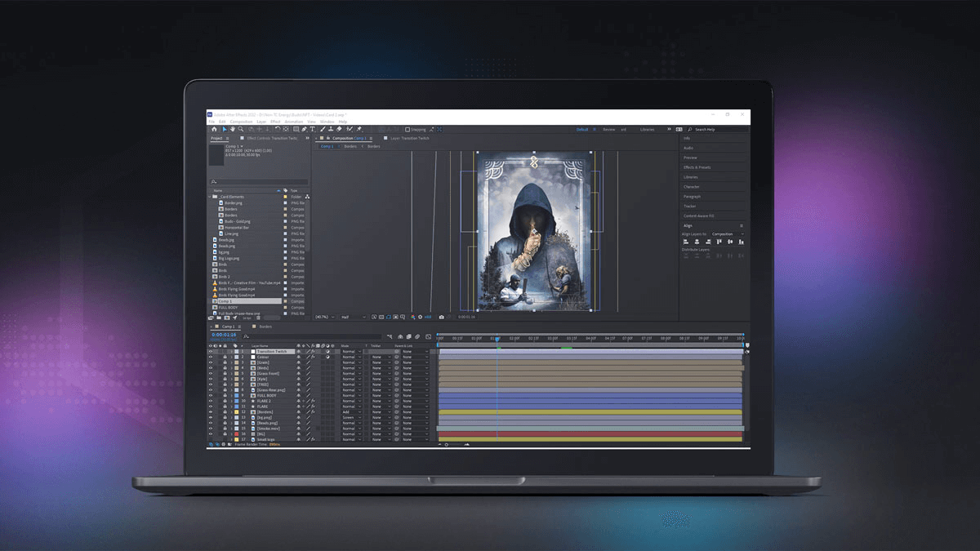This screenshot has width=980, height=551.
Task: Pick the Pen tool from the toolbar
Action: coord(304,129)
